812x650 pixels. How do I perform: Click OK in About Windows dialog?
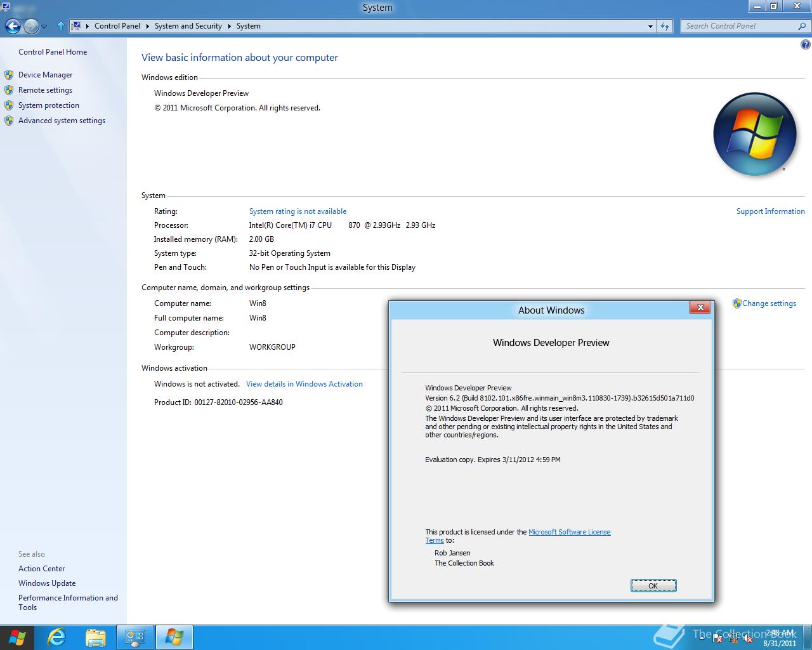coord(653,586)
